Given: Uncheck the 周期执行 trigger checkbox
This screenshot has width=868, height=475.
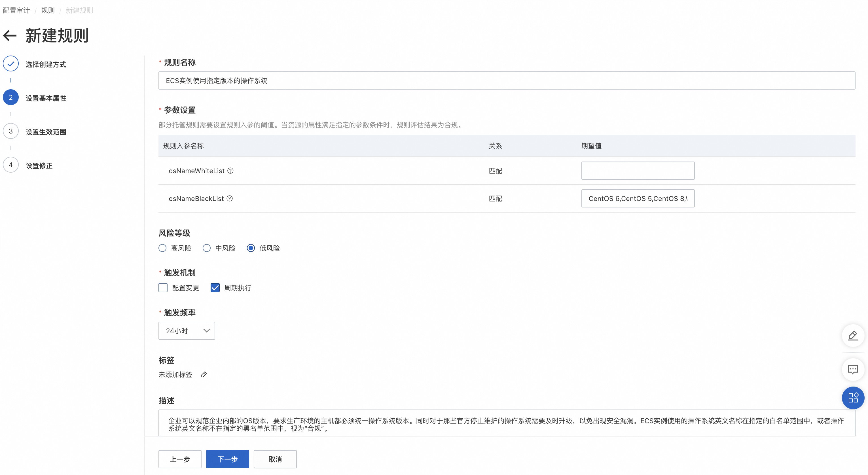Looking at the screenshot, I should [x=215, y=288].
